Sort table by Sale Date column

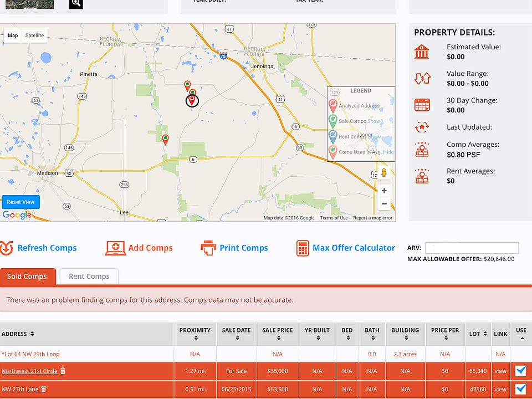tap(237, 334)
